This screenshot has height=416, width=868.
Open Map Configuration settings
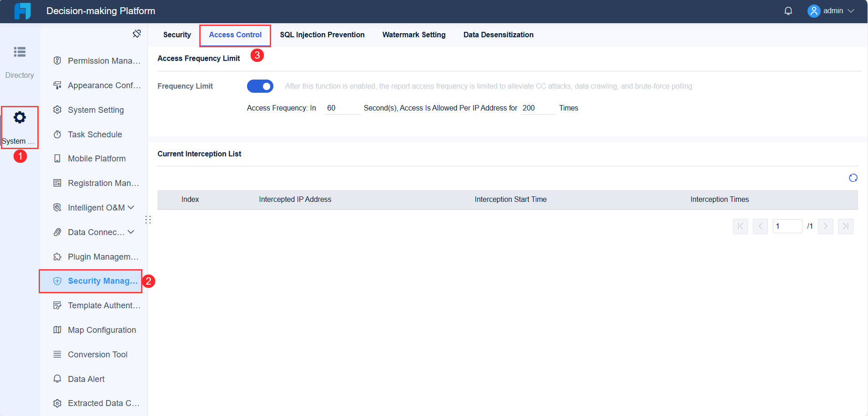tap(101, 330)
